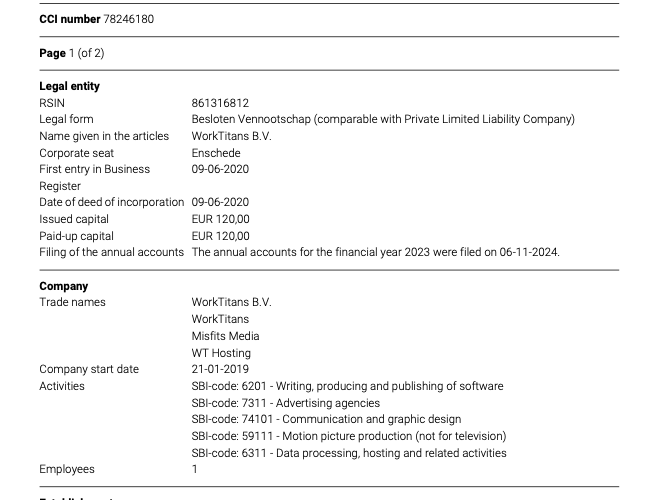The image size is (647, 500).
Task: Click the RSIN value 861316812
Action: 220,103
